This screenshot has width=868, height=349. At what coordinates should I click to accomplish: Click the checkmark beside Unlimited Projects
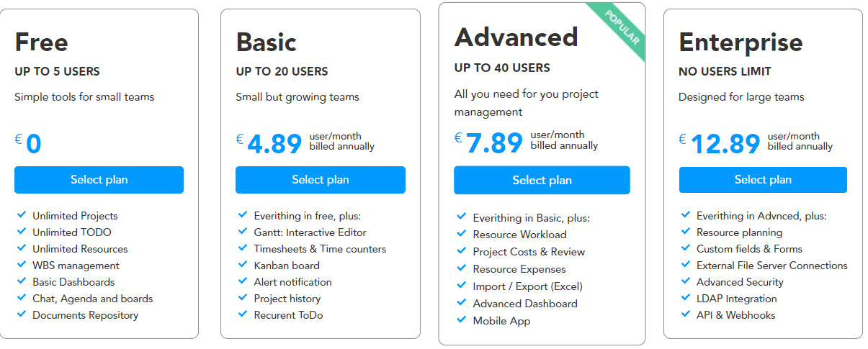tap(21, 215)
